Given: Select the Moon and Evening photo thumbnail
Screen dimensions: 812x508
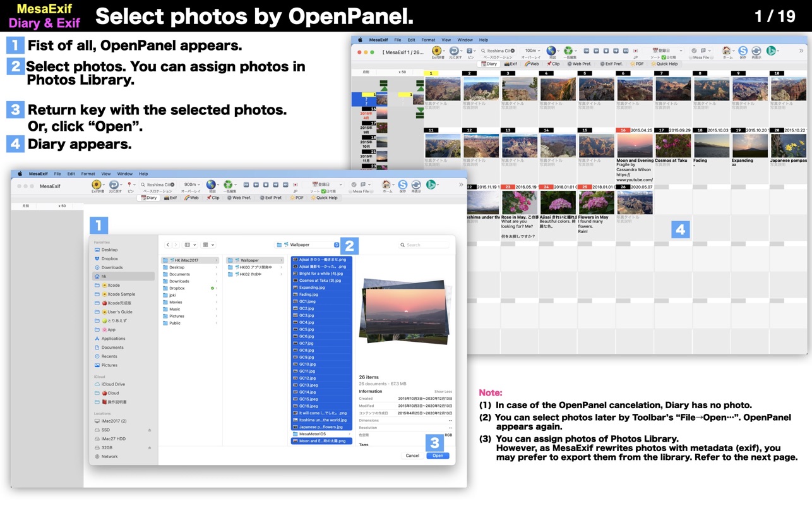Looking at the screenshot, I should point(635,146).
